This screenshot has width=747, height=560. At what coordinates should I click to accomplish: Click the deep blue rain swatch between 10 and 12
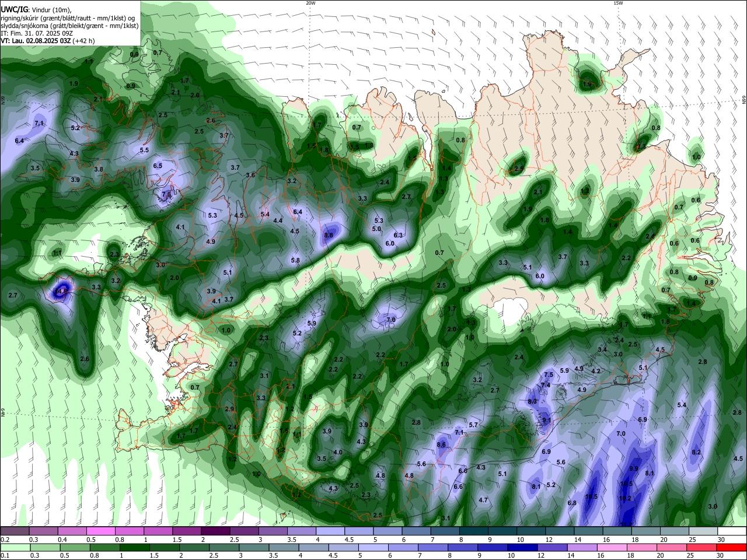click(x=523, y=548)
